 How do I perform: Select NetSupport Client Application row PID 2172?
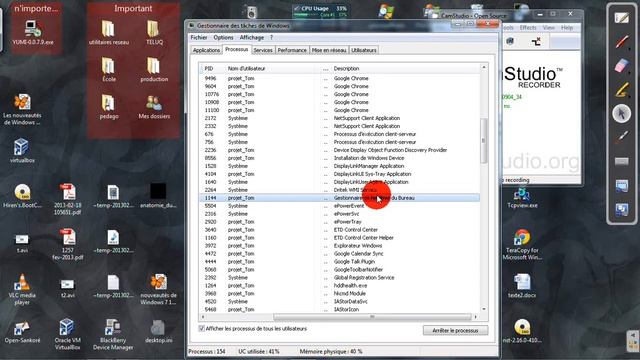pos(339,118)
